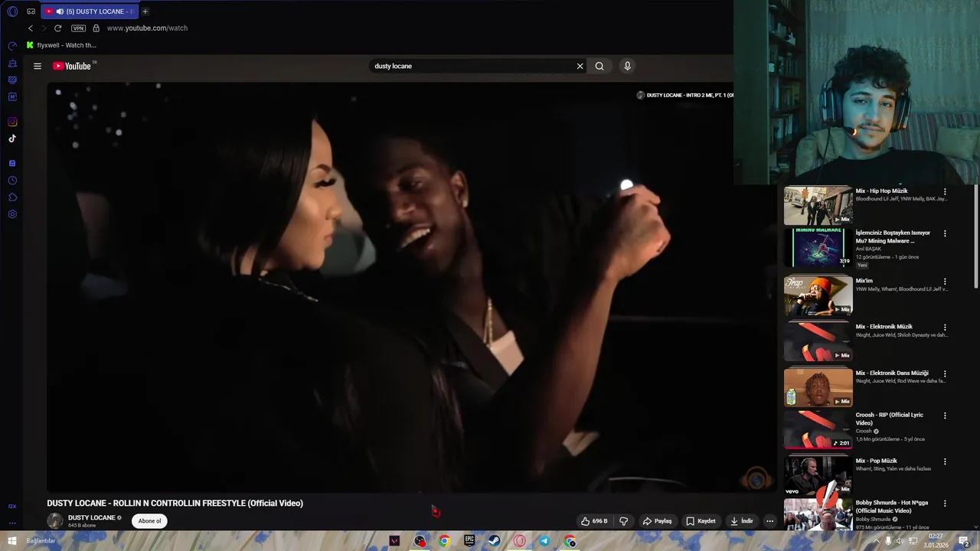980x551 pixels.
Task: Toggle the VPN badge in address bar
Action: tap(78, 28)
